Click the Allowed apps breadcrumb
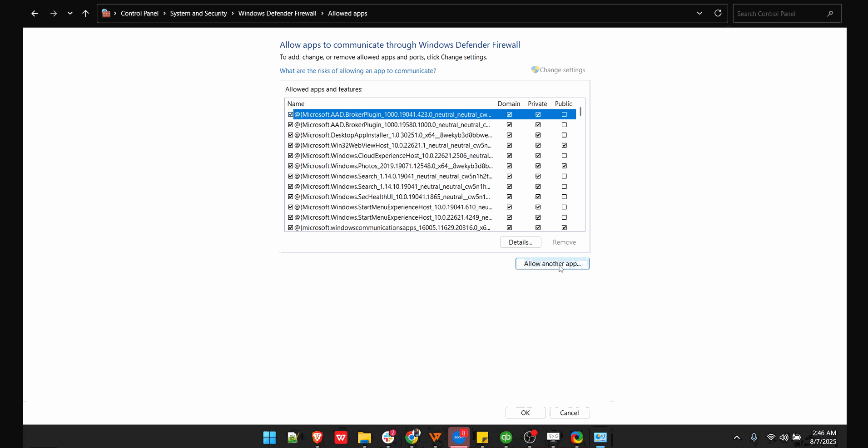The image size is (868, 448). coord(347,14)
